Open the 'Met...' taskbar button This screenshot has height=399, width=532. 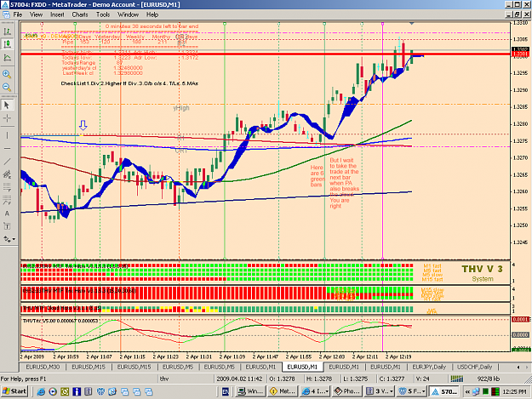point(283,391)
